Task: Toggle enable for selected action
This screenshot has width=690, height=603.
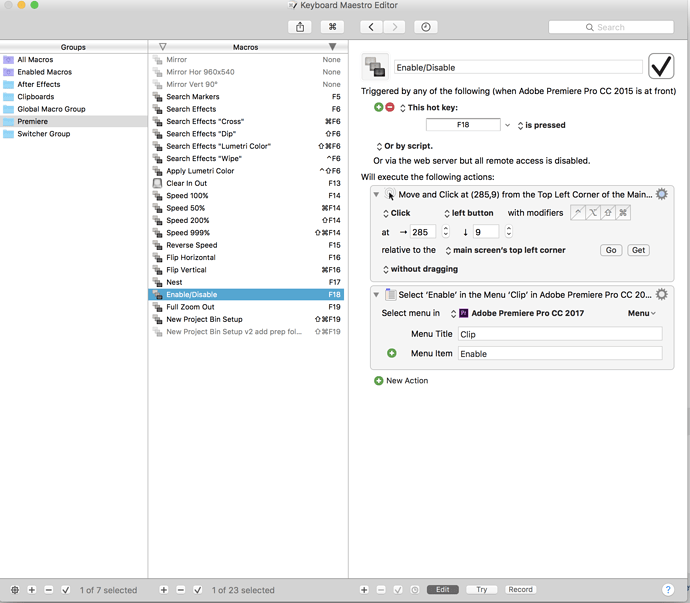Action: (x=398, y=590)
